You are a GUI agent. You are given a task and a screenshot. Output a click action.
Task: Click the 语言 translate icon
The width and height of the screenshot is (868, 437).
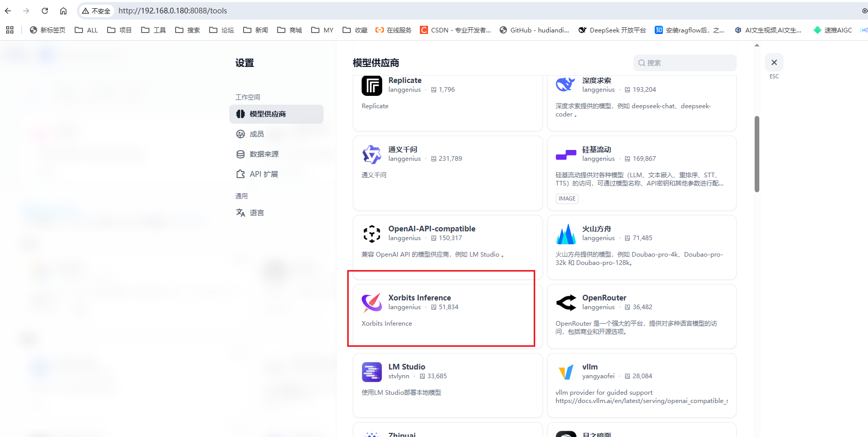click(241, 212)
